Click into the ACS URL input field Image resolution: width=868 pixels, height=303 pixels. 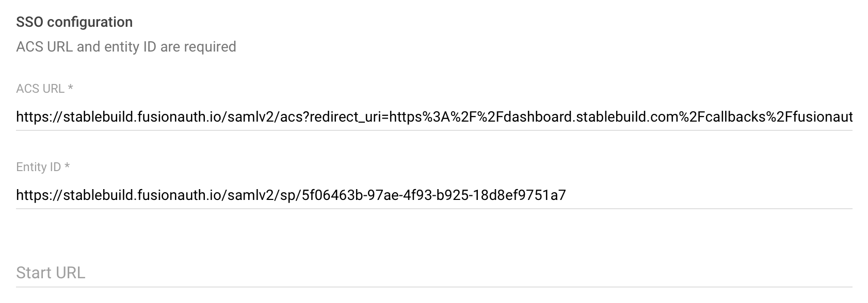pyautogui.click(x=433, y=117)
